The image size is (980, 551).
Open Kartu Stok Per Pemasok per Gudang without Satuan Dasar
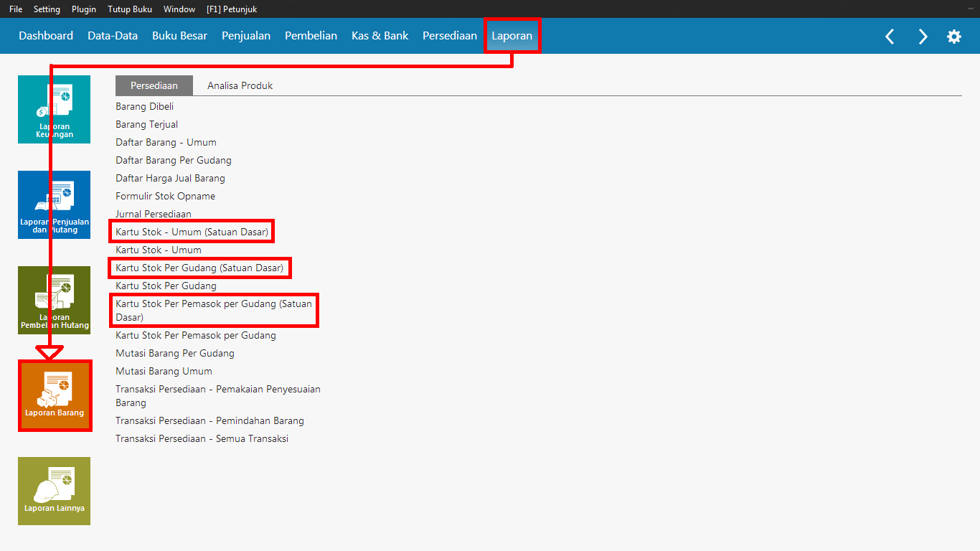(196, 335)
